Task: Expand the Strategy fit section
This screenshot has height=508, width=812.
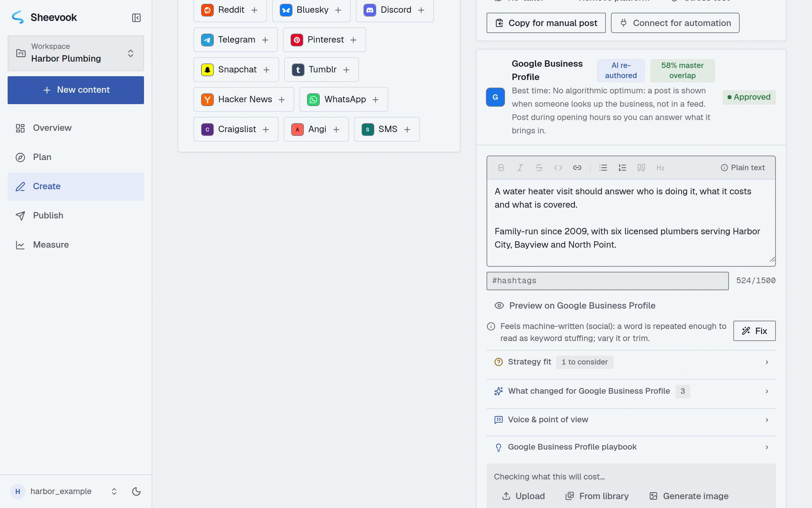Action: coord(631,362)
